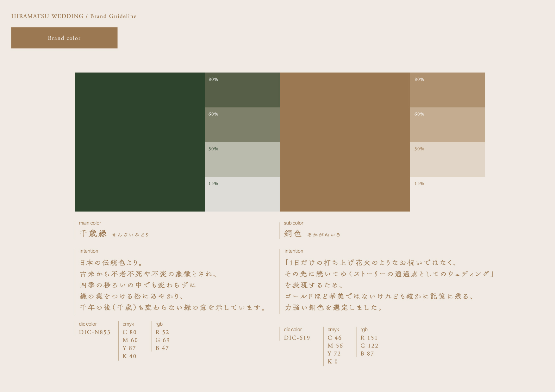Choose the 30% tint copper swatch

447,160
